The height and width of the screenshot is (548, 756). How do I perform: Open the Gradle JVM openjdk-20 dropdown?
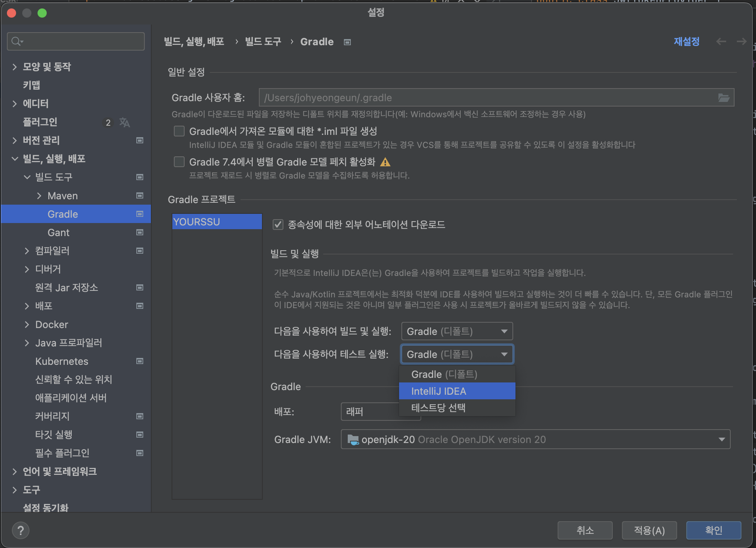pos(535,440)
